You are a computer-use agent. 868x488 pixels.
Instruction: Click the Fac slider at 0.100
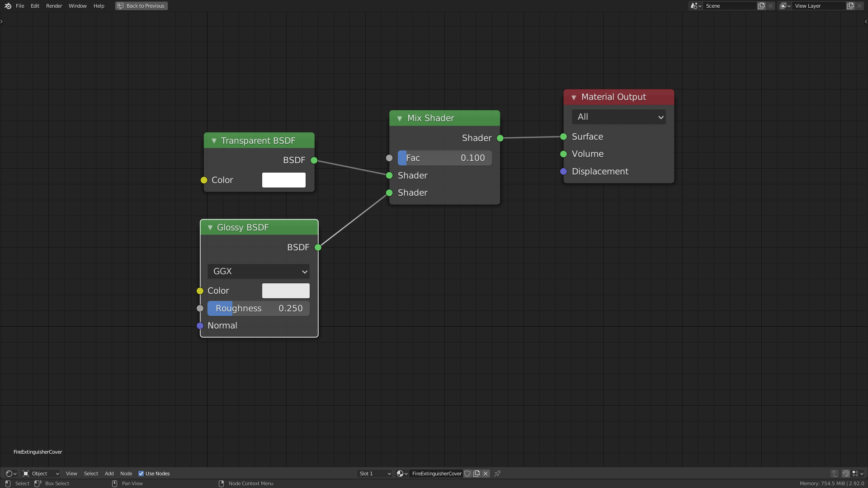(x=445, y=158)
